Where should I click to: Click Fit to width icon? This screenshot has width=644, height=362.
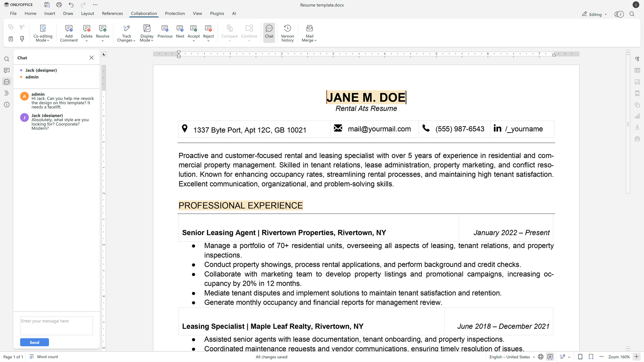(591, 357)
